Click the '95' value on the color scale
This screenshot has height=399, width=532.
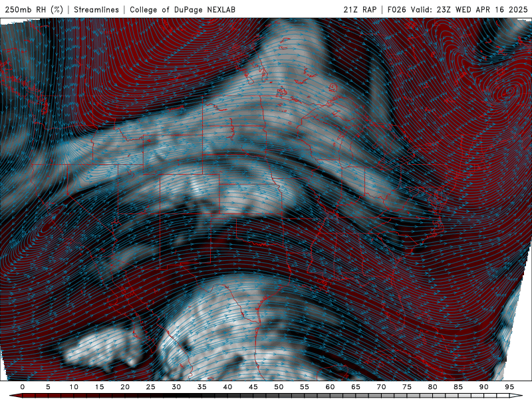pos(509,387)
